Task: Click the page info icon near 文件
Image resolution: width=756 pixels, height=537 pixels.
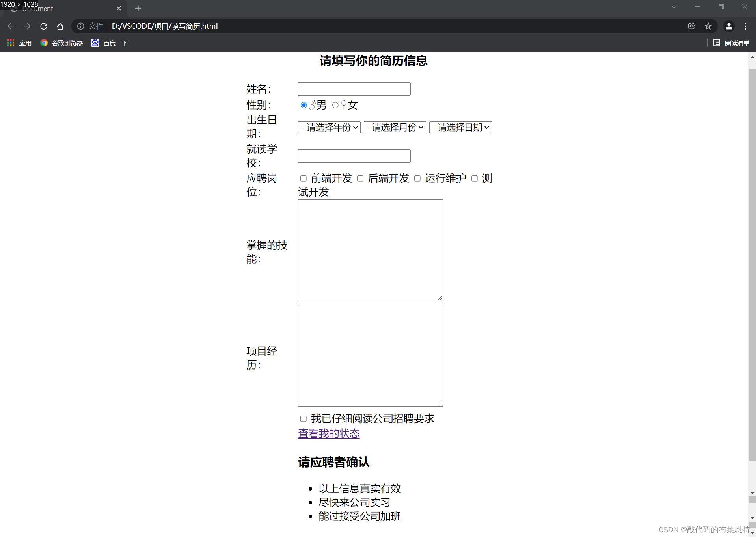Action: pyautogui.click(x=81, y=26)
